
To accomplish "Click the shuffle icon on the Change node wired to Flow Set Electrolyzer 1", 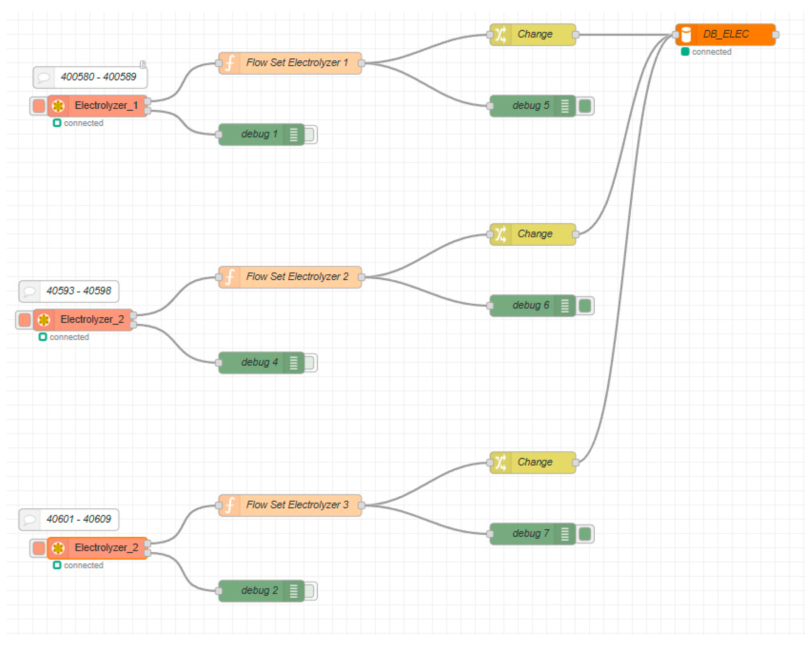I will click(501, 35).
